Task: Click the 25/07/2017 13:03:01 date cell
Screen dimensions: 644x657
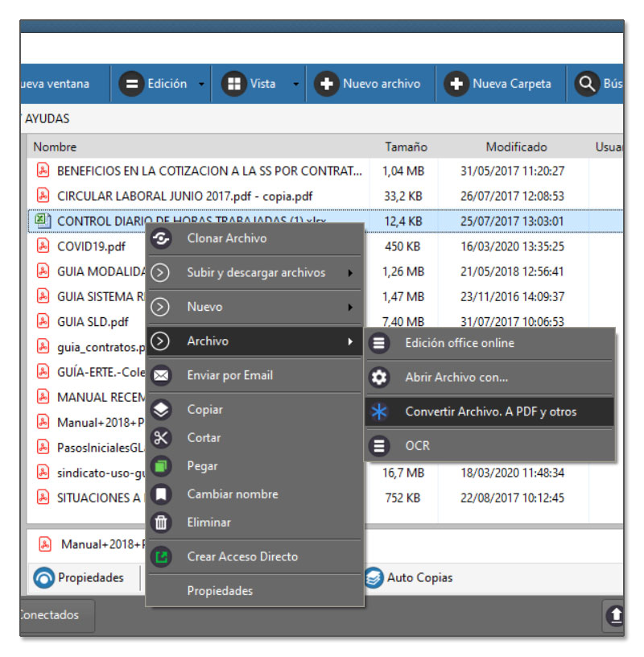Action: (512, 221)
